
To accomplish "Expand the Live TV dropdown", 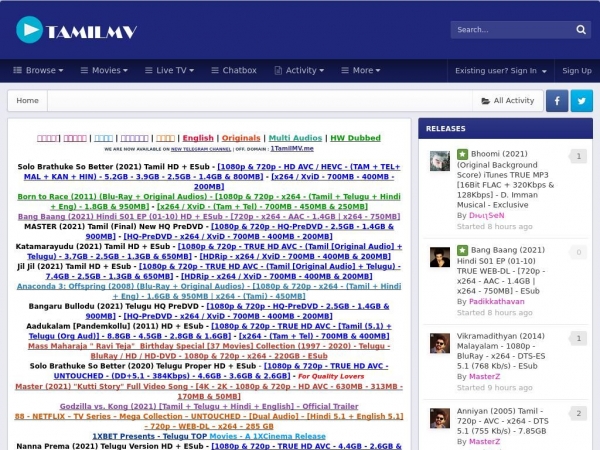I will tap(170, 70).
